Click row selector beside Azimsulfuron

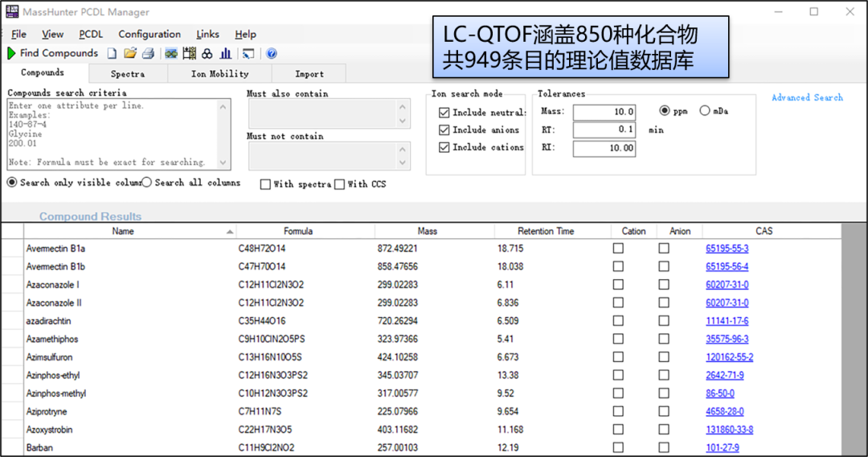tap(12, 357)
